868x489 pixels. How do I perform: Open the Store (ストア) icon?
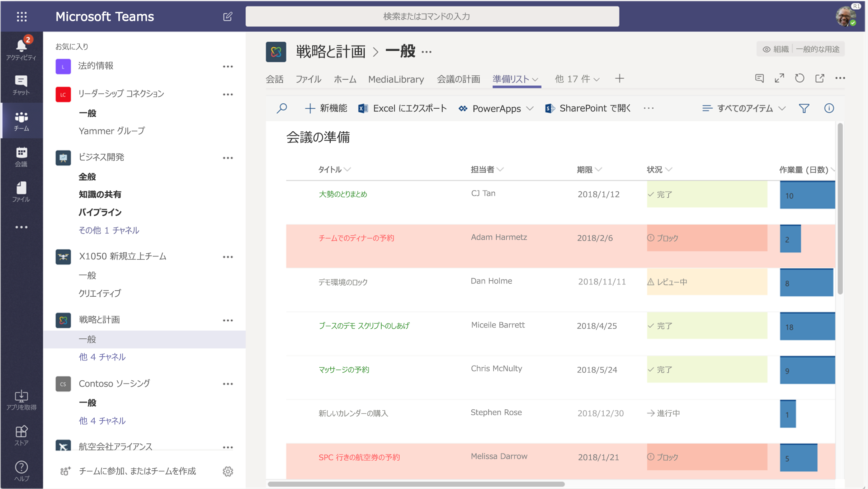click(21, 436)
